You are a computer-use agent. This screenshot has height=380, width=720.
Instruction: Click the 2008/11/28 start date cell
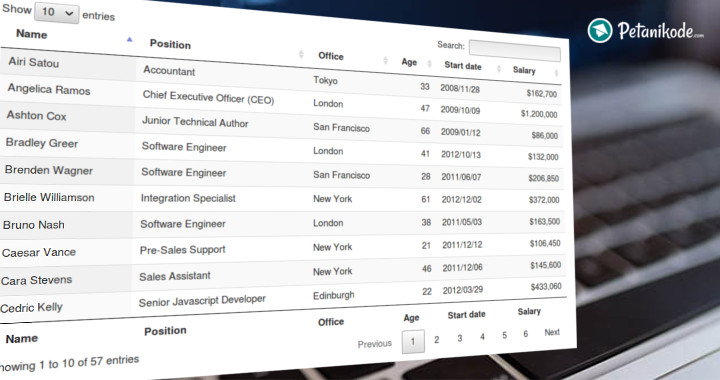[460, 89]
